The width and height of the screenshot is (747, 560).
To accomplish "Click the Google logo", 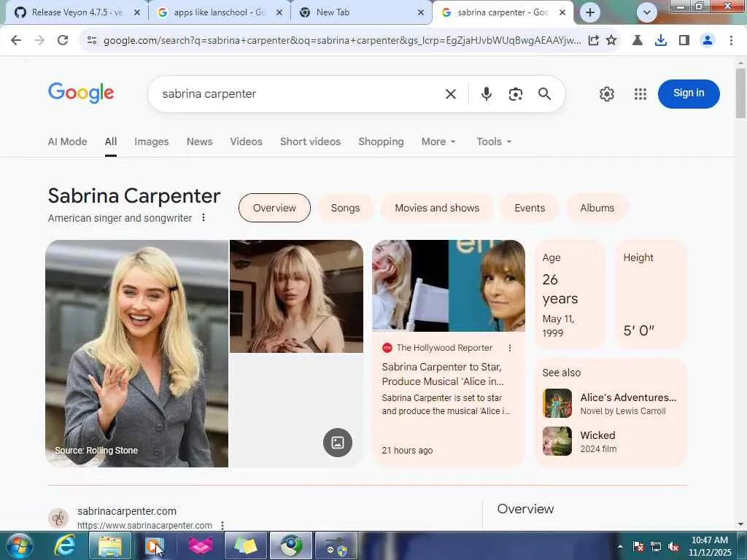I will click(x=81, y=93).
